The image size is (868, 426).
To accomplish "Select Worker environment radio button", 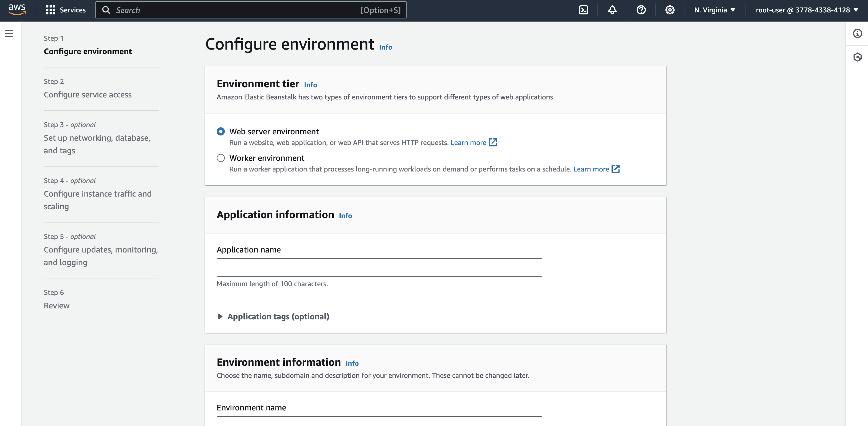I will [x=221, y=158].
